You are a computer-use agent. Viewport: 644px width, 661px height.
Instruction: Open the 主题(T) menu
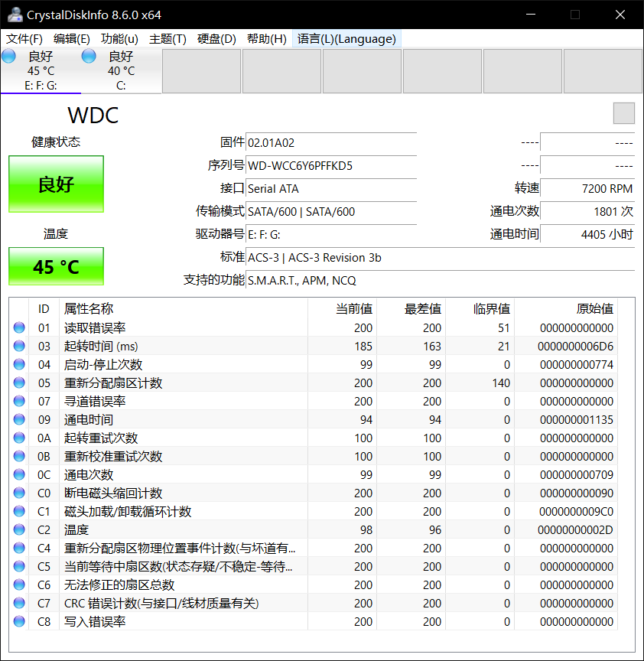(168, 39)
